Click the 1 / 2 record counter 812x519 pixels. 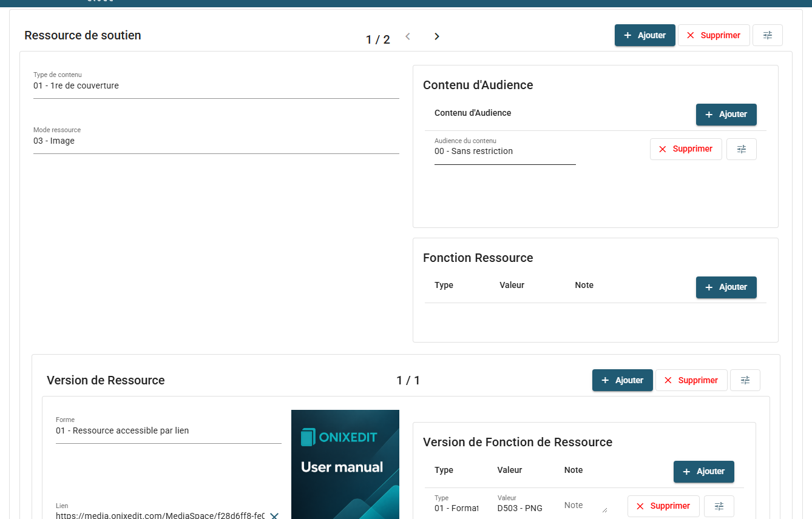coord(377,39)
